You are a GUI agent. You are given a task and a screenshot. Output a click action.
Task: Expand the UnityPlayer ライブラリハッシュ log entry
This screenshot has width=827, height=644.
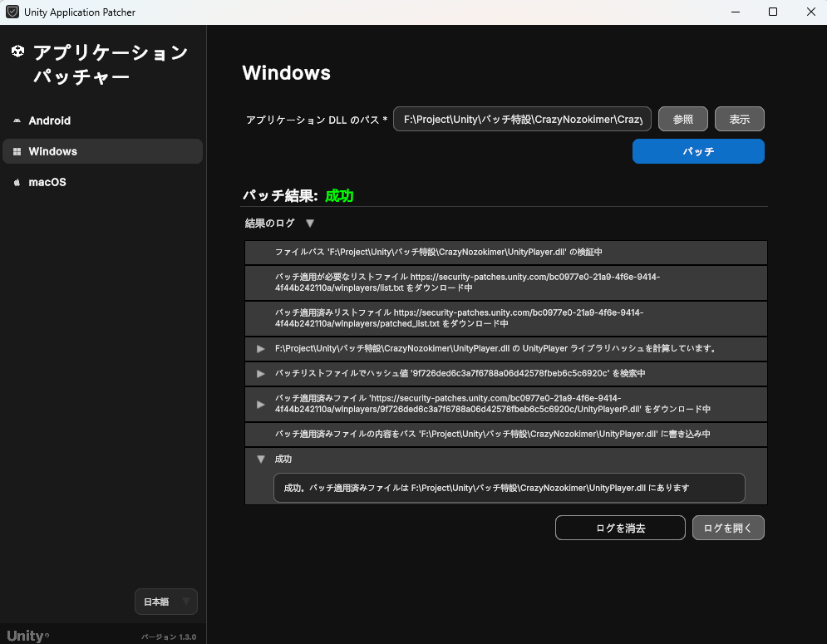[261, 349]
